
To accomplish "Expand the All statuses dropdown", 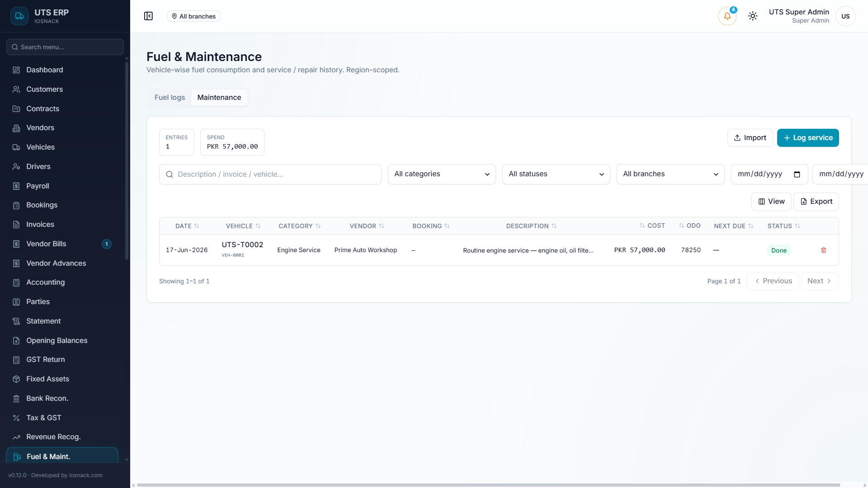I will point(556,174).
